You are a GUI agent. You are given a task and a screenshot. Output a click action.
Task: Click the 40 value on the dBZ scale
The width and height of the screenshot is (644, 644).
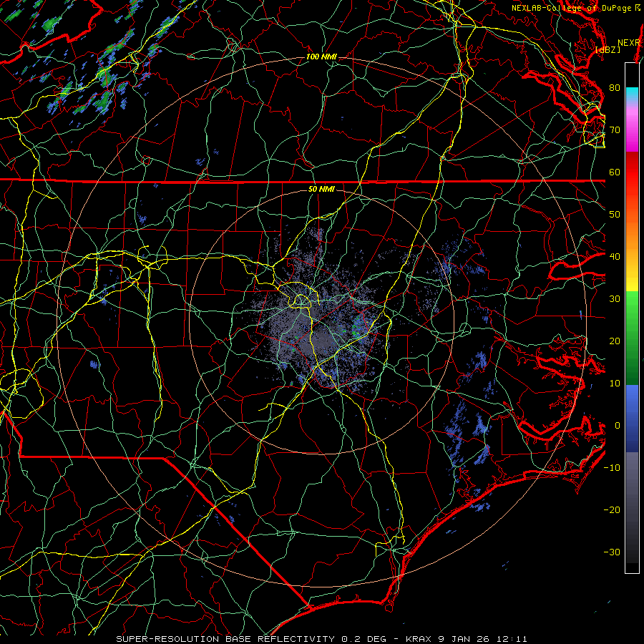[615, 257]
